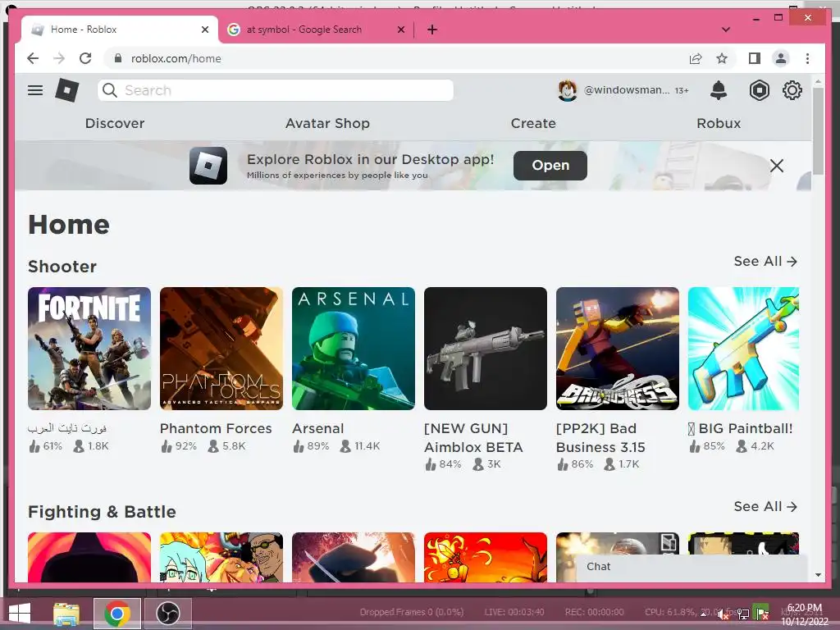The image size is (840, 630).
Task: Click the Roblox app icon in banner
Action: point(208,166)
